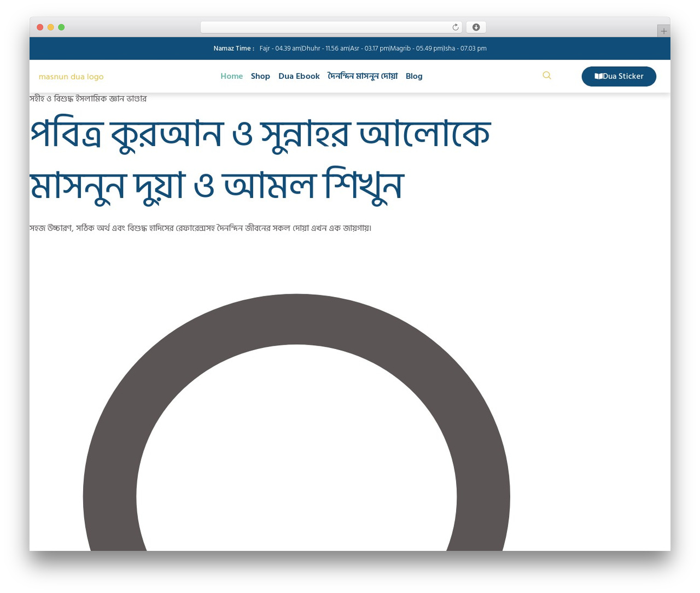This screenshot has height=593, width=700.
Task: Open a new tab with plus icon
Action: pos(663,31)
